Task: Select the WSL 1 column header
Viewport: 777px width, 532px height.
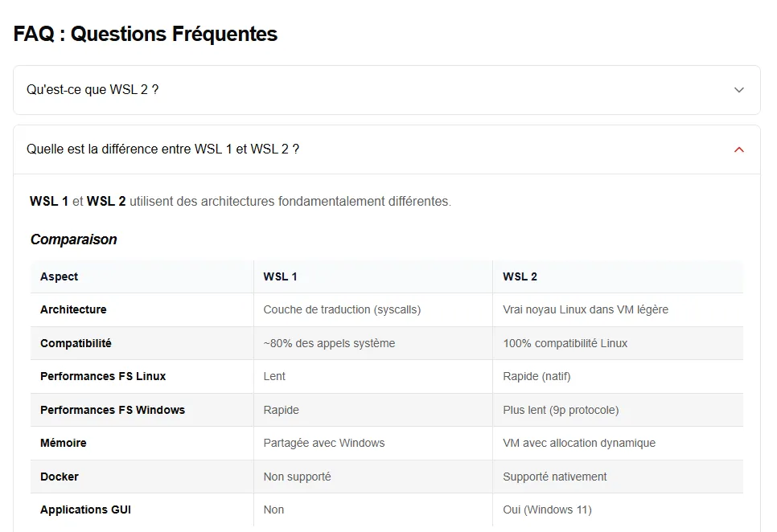Action: click(x=280, y=276)
